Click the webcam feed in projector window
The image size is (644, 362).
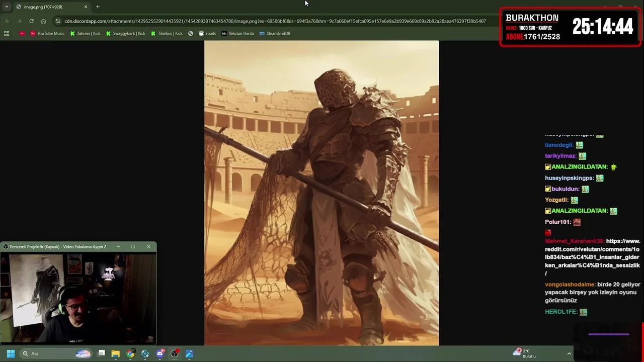(x=78, y=298)
